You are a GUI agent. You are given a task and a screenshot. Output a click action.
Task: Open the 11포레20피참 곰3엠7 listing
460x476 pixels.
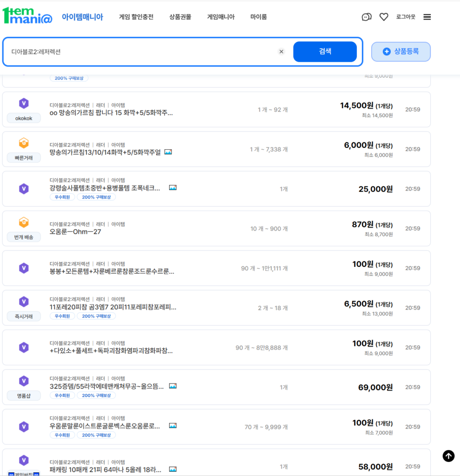[x=113, y=307]
